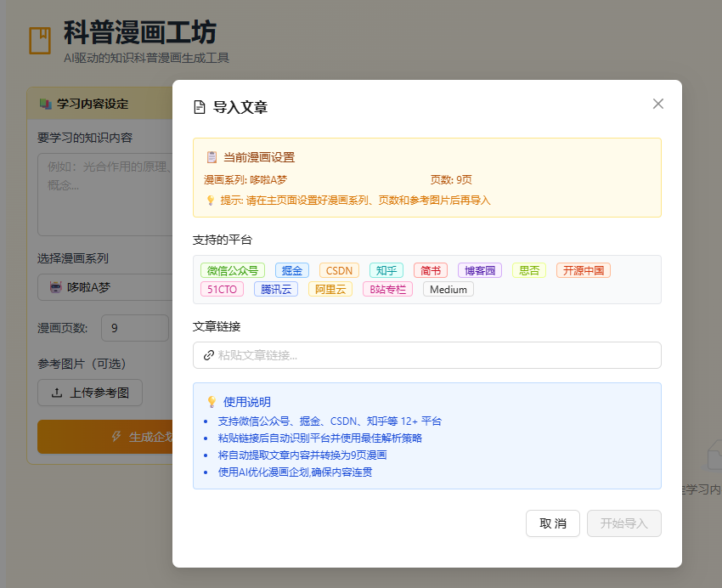
Task: Click the link icon in article URL field
Action: tap(209, 355)
